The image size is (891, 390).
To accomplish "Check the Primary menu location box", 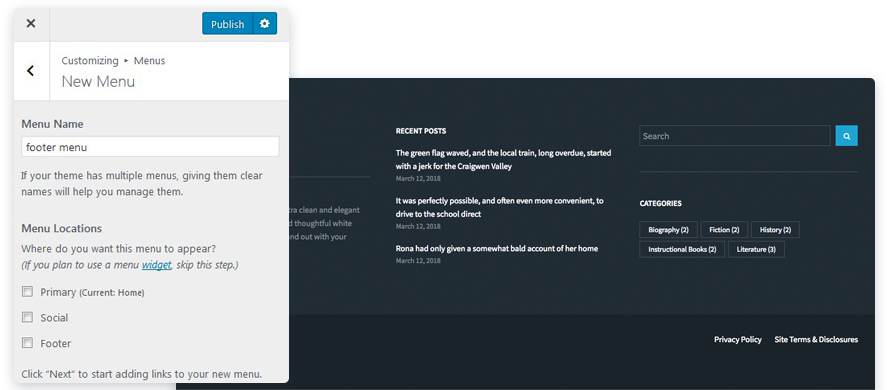I will [x=27, y=292].
